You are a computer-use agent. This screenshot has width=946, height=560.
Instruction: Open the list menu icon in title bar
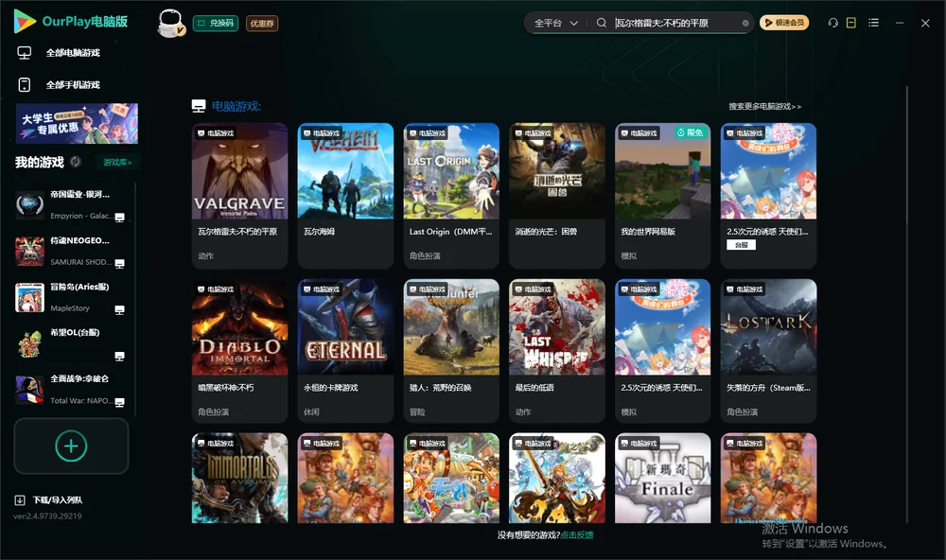click(873, 23)
